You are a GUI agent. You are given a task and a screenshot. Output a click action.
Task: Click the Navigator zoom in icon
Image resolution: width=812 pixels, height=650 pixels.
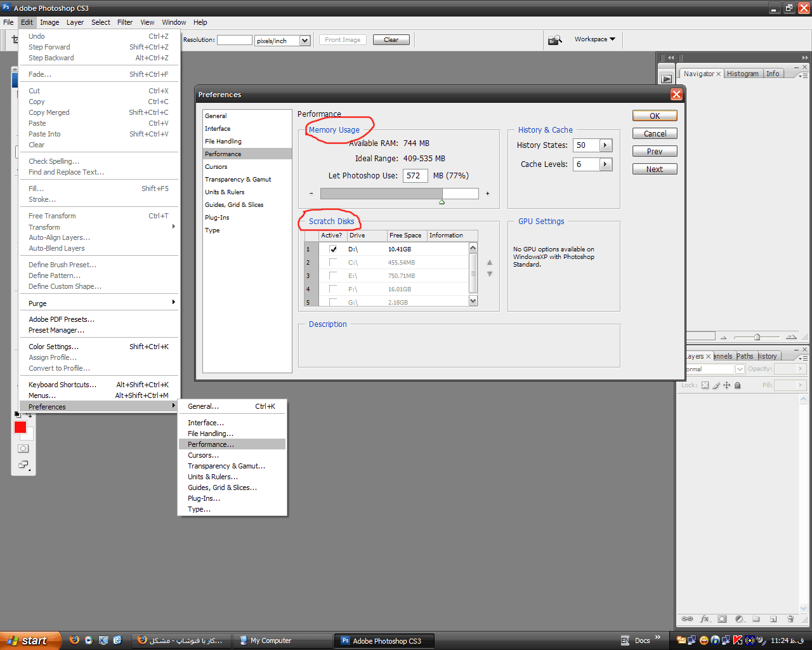pyautogui.click(x=791, y=337)
